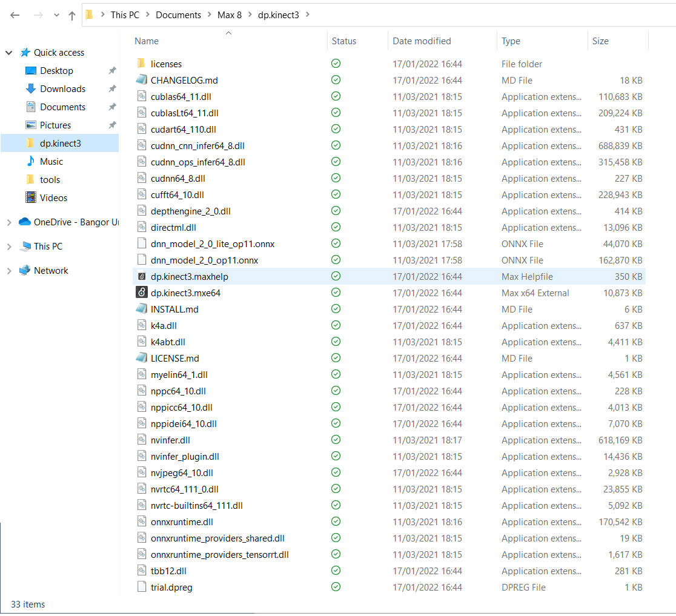The image size is (676, 616).
Task: Select the onnxruntime_providers_tensorrt.dll file name
Action: pyautogui.click(x=219, y=555)
